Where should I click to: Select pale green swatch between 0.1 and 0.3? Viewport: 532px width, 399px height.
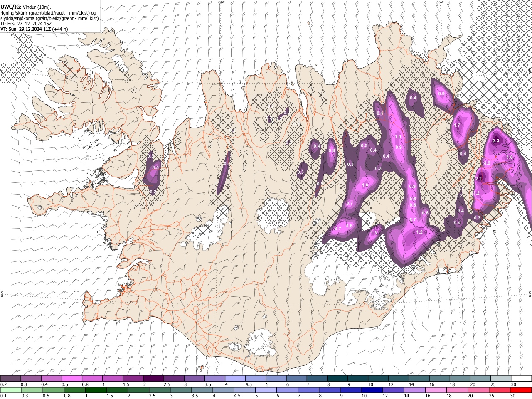pyautogui.click(x=10, y=390)
